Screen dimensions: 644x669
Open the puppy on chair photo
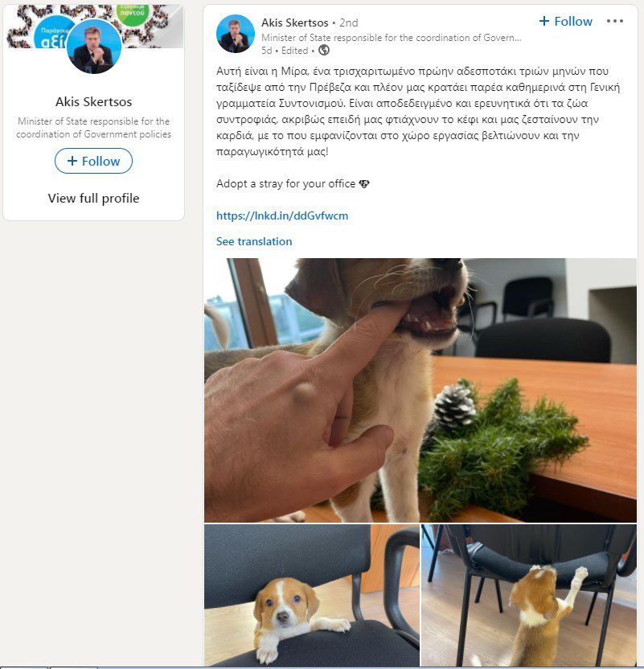pyautogui.click(x=312, y=595)
